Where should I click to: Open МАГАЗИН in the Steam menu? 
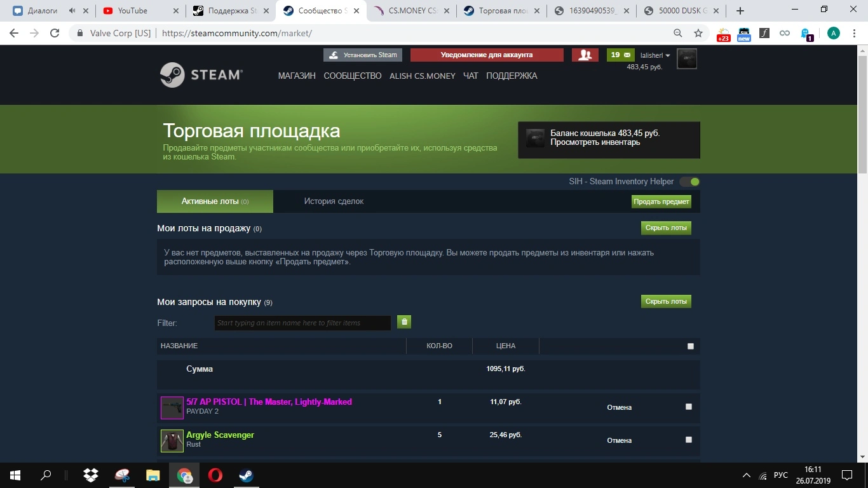[x=297, y=76]
